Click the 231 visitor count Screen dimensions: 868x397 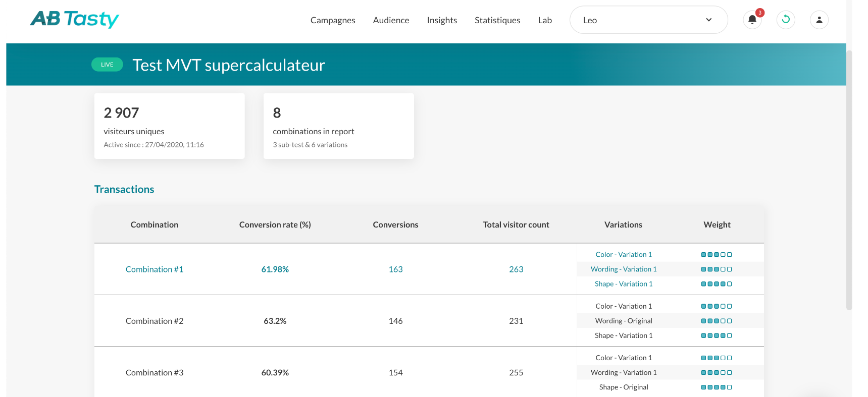516,321
